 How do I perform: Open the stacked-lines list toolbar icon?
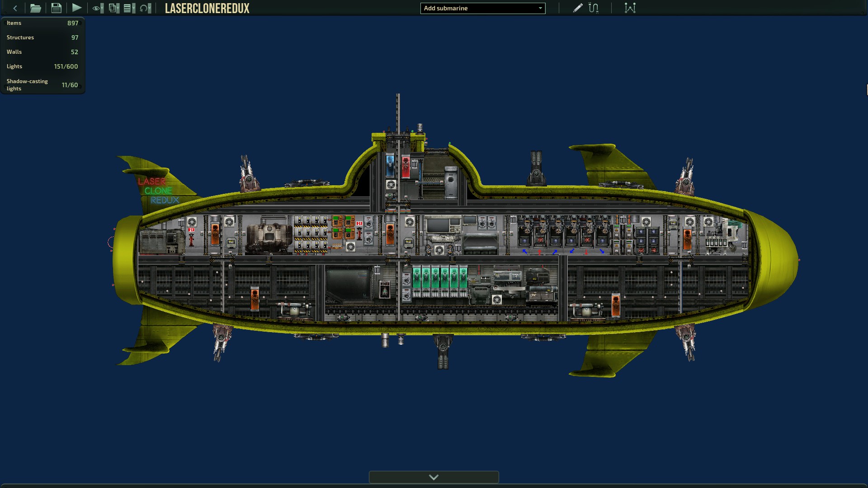pyautogui.click(x=128, y=8)
